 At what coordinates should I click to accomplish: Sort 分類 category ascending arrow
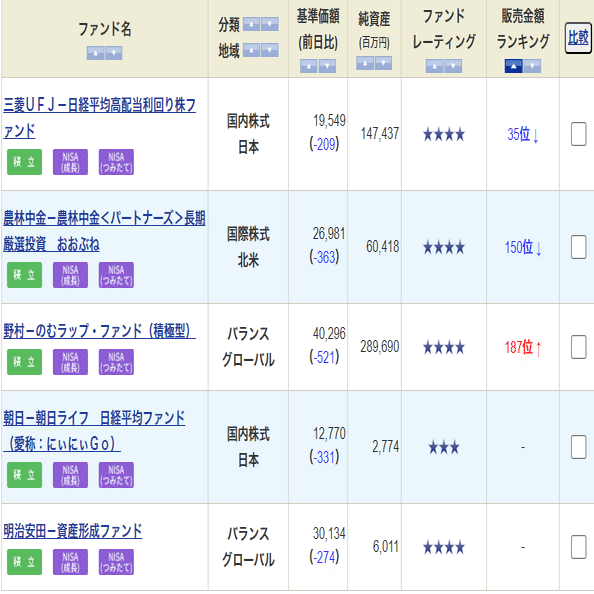click(x=252, y=24)
